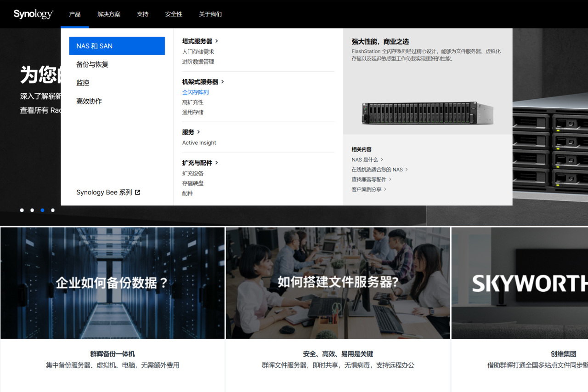Open the Active Insight link

tap(199, 143)
